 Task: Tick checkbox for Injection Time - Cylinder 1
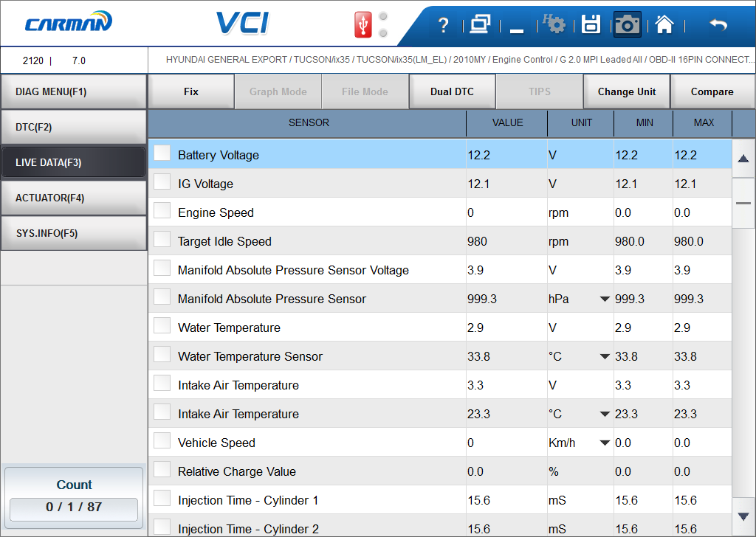coord(162,499)
